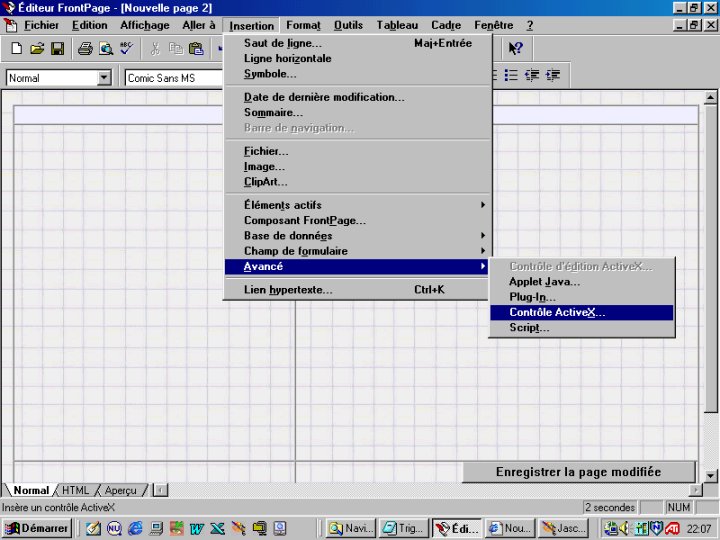Select Applet Java... in the submenu

tap(582, 281)
